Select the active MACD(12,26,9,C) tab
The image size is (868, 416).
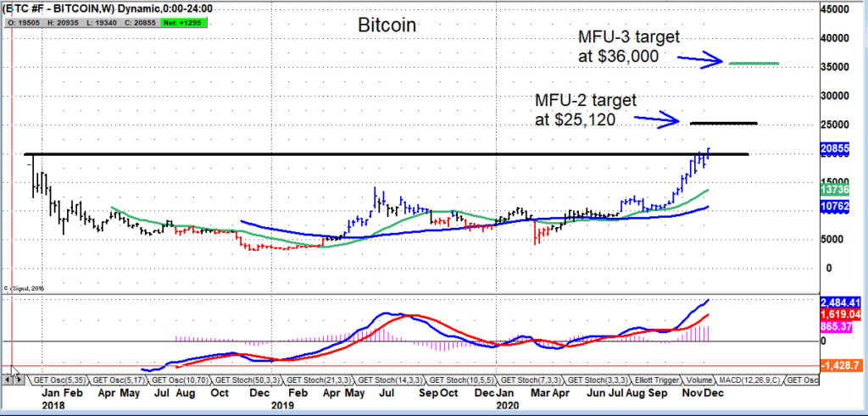[x=749, y=380]
